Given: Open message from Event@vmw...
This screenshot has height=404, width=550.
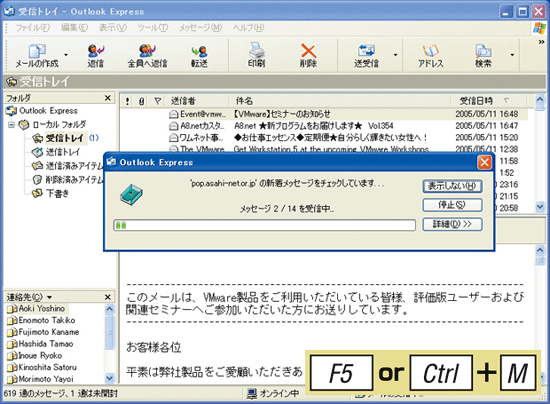Looking at the screenshot, I should point(324,114).
